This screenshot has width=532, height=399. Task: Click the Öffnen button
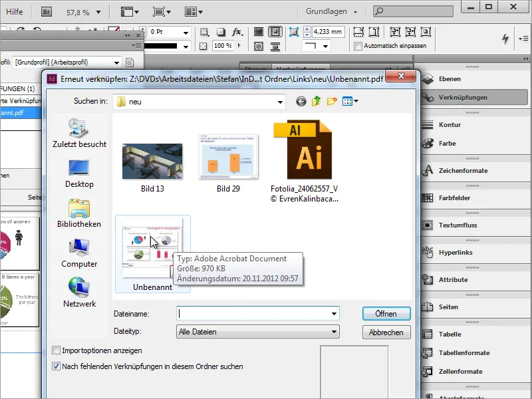click(386, 314)
